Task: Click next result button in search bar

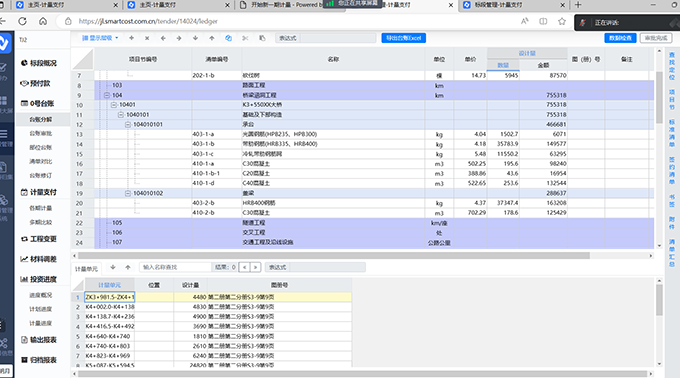Action: (x=256, y=267)
